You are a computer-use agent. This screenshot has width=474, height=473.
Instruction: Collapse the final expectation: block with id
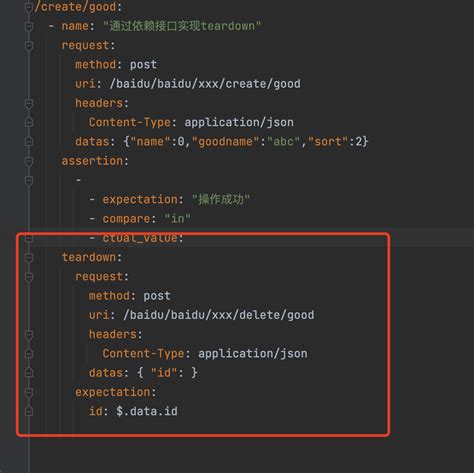coord(29,393)
